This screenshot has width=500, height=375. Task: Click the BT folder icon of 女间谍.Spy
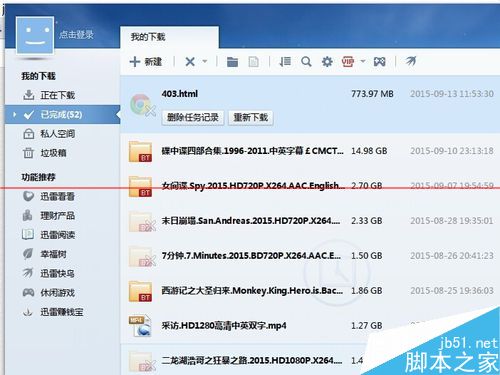[141, 187]
